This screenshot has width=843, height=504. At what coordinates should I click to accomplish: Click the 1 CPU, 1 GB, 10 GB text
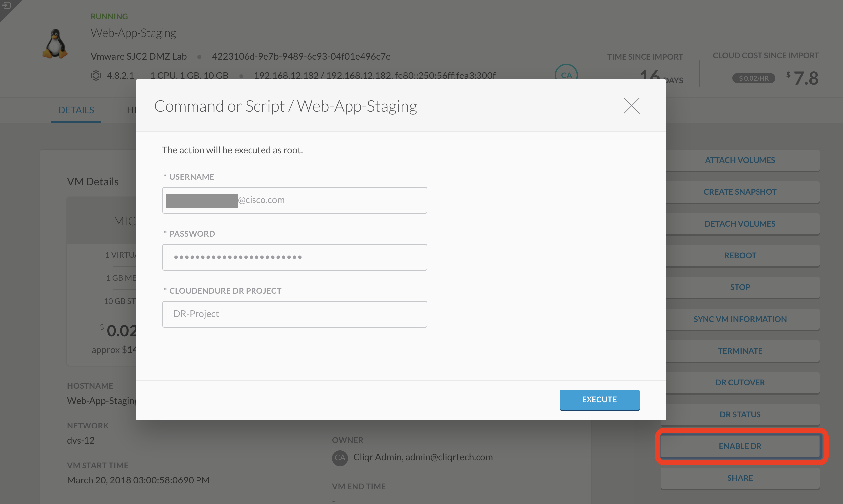click(189, 76)
